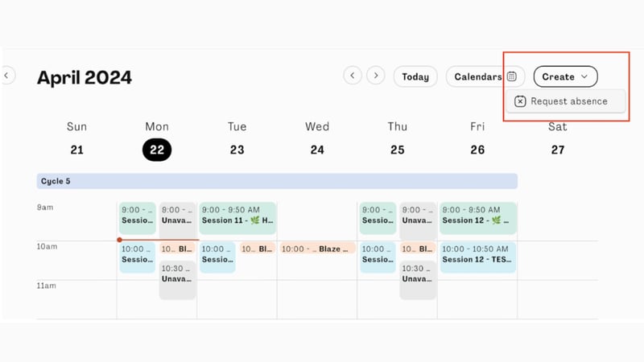Click the red current-time marker dot
644x362 pixels.
pos(119,240)
